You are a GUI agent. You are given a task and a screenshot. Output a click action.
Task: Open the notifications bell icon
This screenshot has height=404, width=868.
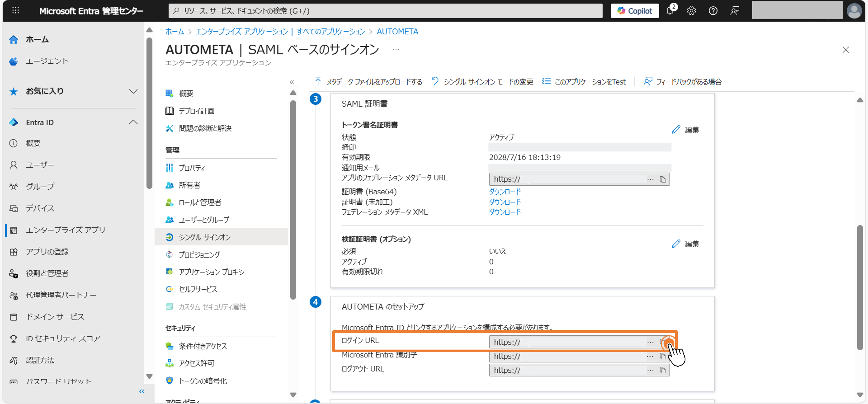[670, 11]
